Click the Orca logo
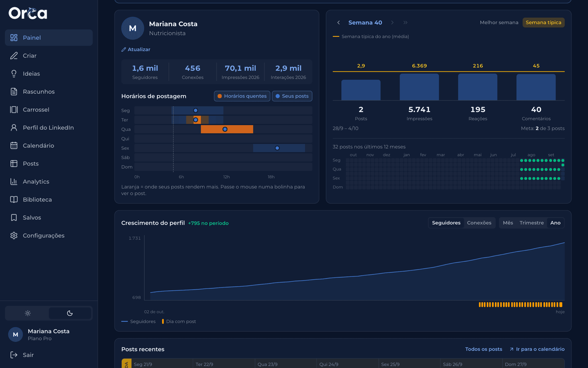Screen dimensions: 588x368 pyautogui.click(x=28, y=13)
